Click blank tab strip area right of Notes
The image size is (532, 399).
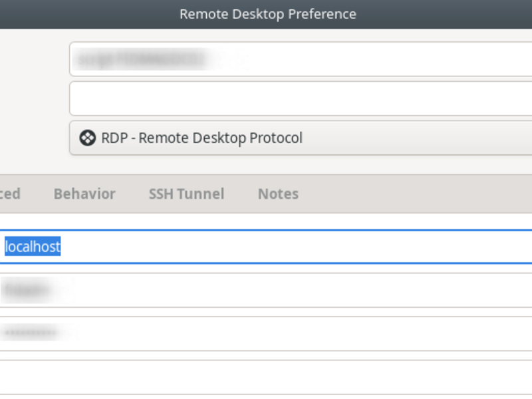(x=414, y=194)
